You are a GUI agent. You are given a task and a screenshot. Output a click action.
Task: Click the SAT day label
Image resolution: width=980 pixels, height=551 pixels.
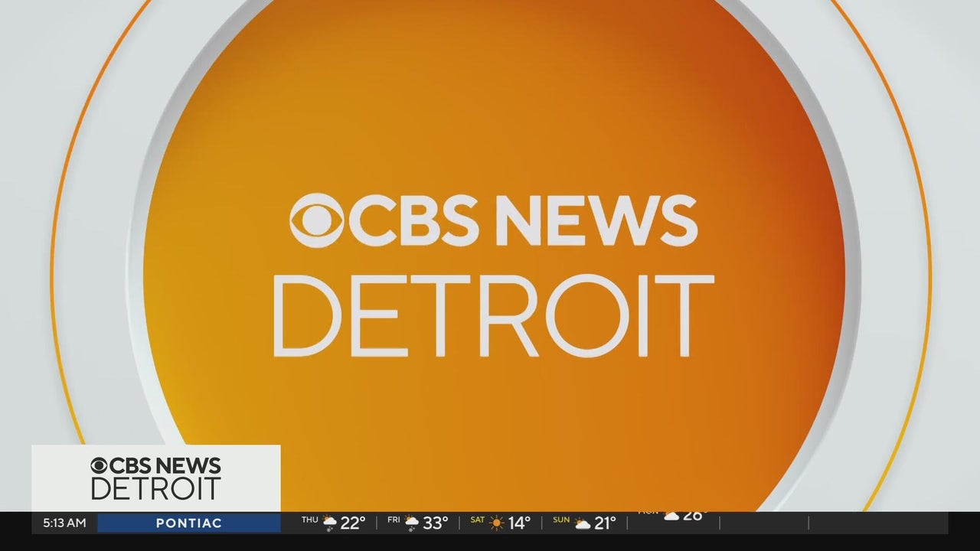point(477,520)
